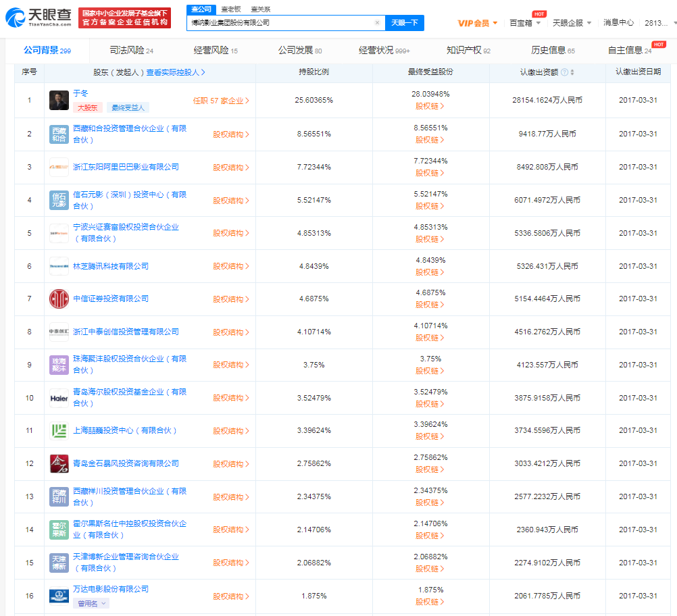
Task: Open 股权链 under the 1.875% beneficial share
Action: point(430,602)
